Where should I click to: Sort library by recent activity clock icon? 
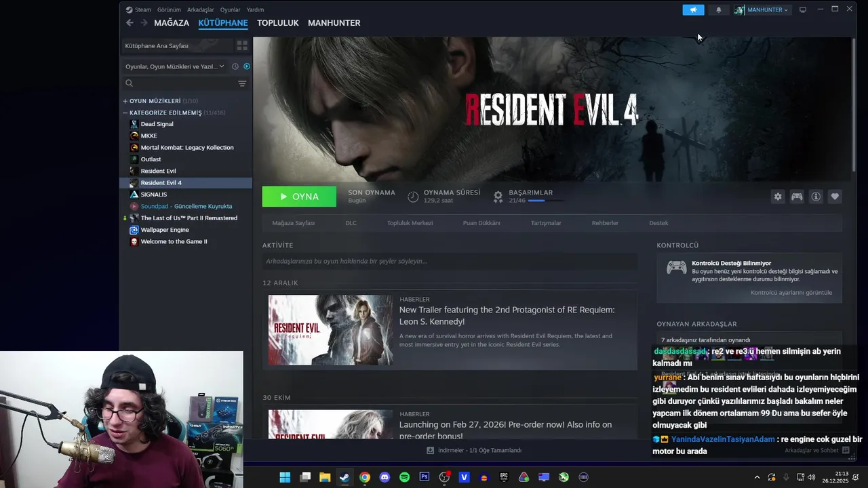coord(235,66)
